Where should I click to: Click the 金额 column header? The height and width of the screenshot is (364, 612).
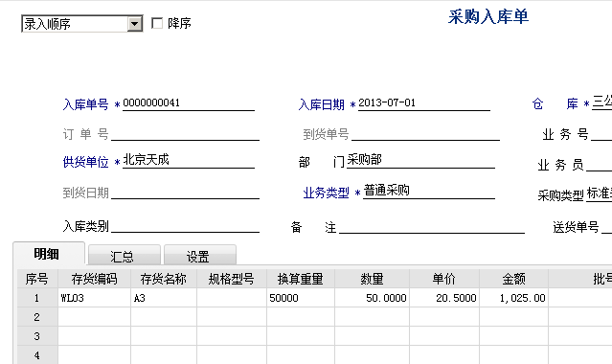513,279
